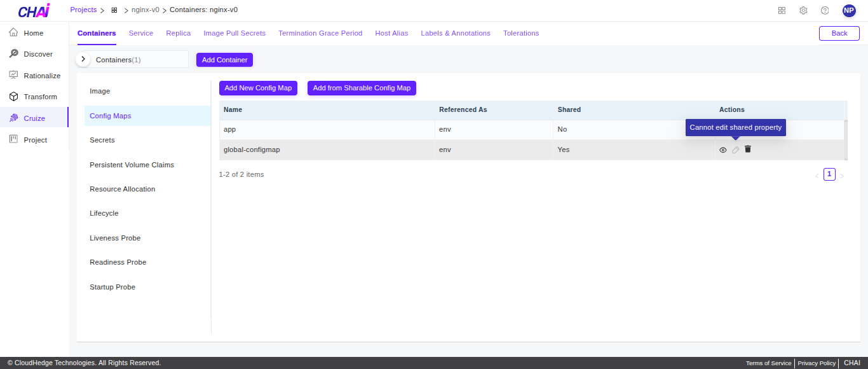Screen dimensions: 868x369
Task: Switch to the Service tab
Action: 141,33
